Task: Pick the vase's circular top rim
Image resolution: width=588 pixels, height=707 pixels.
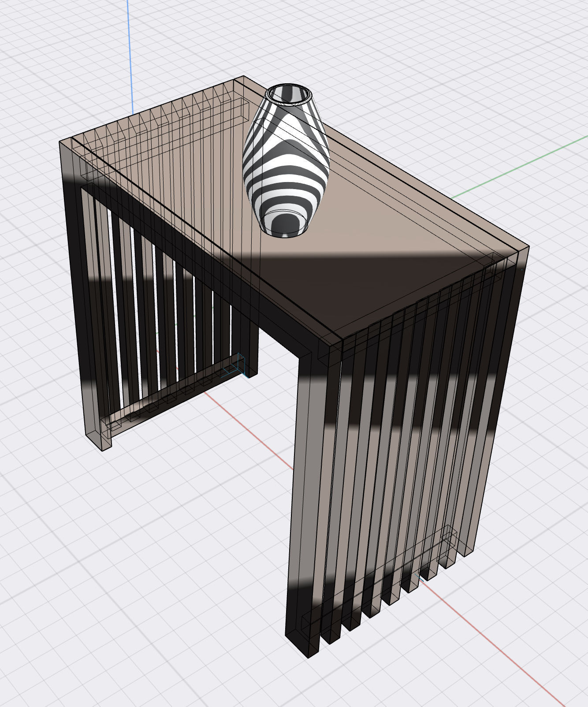Action: click(x=289, y=94)
